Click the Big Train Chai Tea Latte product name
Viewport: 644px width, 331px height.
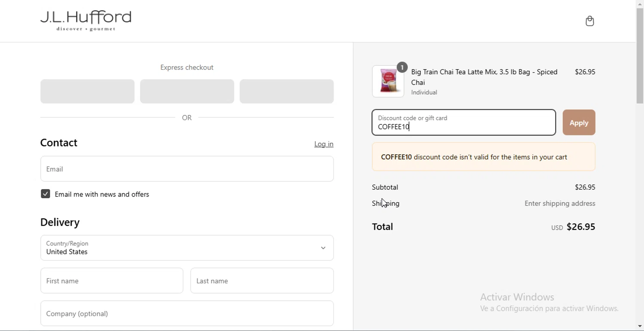tap(485, 77)
